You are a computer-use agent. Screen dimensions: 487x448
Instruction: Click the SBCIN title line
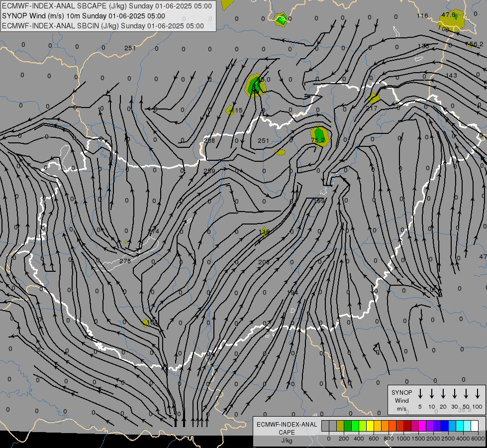point(103,26)
